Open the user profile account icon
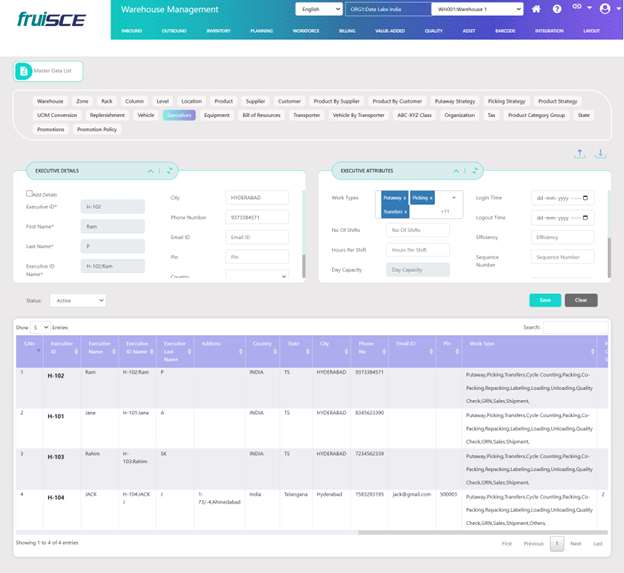624x573 pixels. click(604, 9)
